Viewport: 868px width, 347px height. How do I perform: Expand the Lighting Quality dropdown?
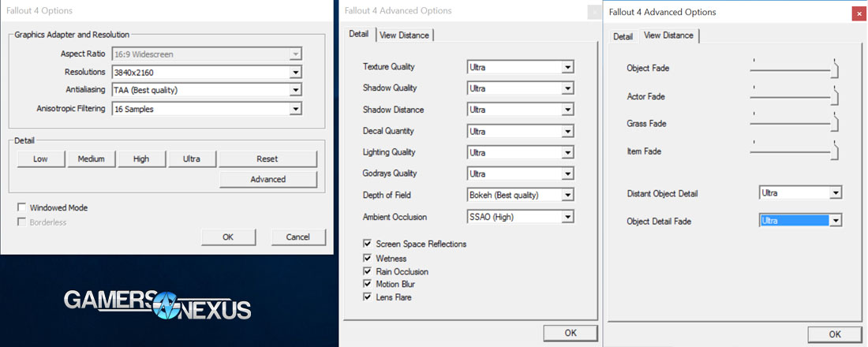click(520, 152)
